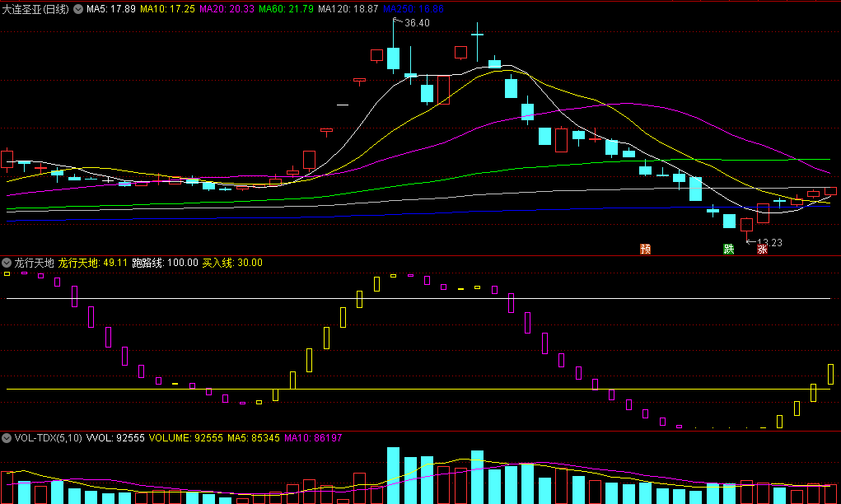
Task: Click the MA10: 17.25 label
Action: coord(167,9)
